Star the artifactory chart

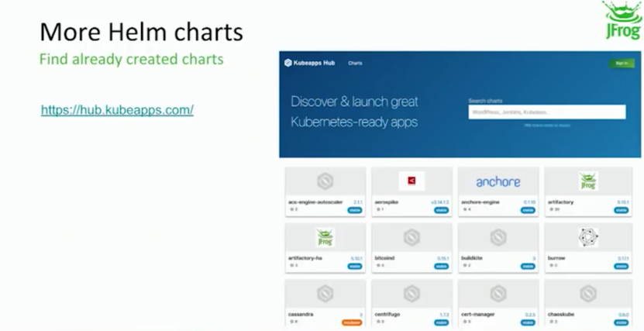tap(552, 209)
